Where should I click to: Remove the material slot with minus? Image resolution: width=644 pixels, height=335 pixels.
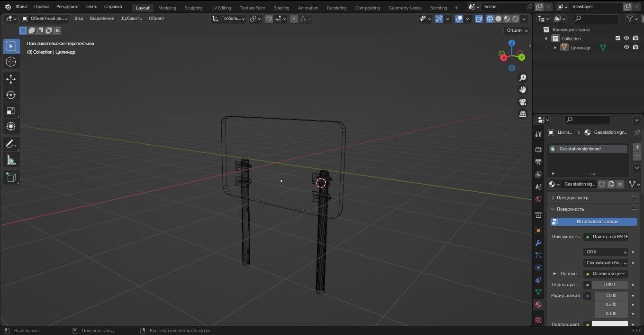click(x=637, y=156)
